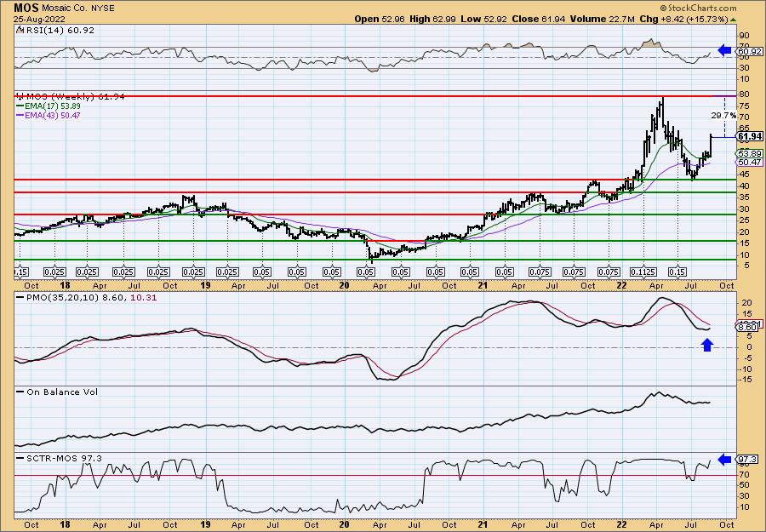
Task: Click the 80 label on the price axis
Action: point(745,94)
